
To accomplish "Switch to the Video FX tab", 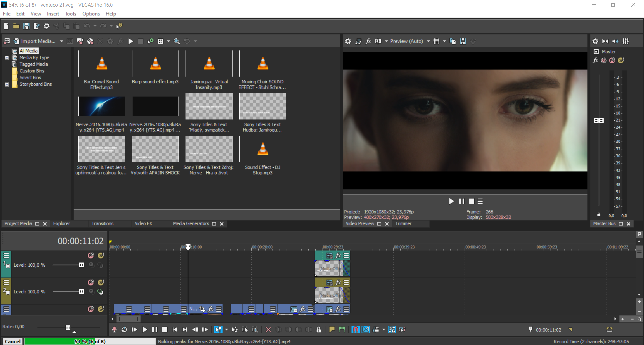I will pos(143,224).
